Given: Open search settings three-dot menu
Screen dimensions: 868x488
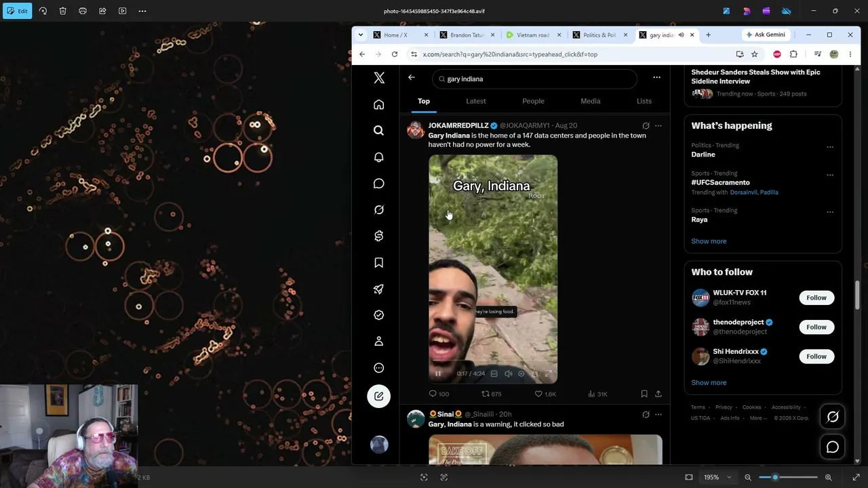Looking at the screenshot, I should click(x=656, y=78).
